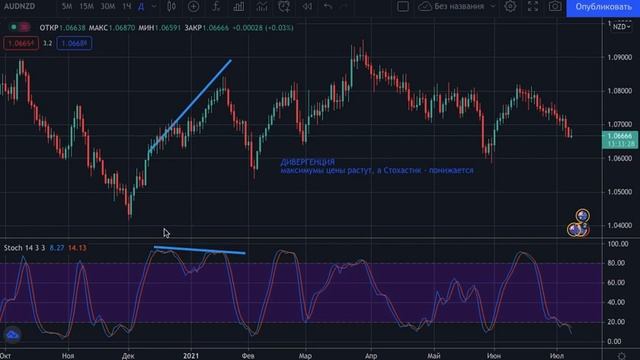Viewport: 640px width, 360px height.
Task: Select the blue trend line on Stochastic pane
Action: coord(200,250)
